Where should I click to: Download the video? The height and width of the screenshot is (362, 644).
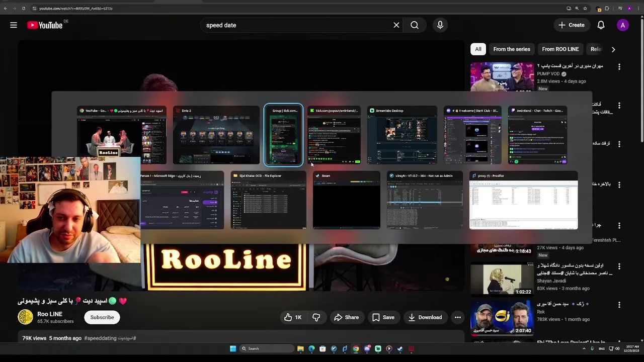(425, 317)
